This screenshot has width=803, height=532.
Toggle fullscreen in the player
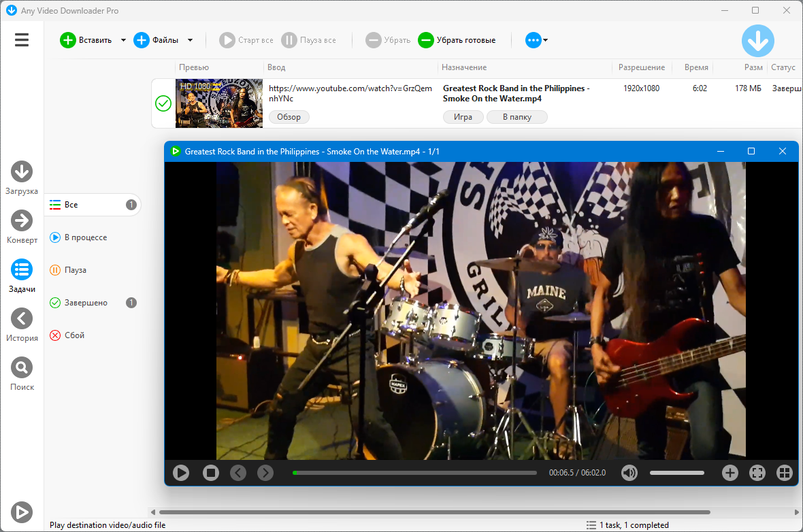[x=757, y=473]
